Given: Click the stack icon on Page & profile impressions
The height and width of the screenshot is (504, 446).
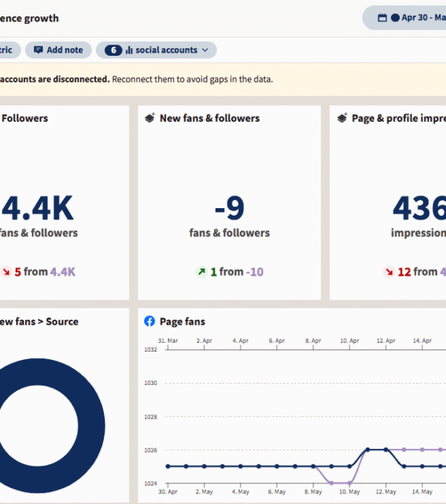Looking at the screenshot, I should (342, 118).
